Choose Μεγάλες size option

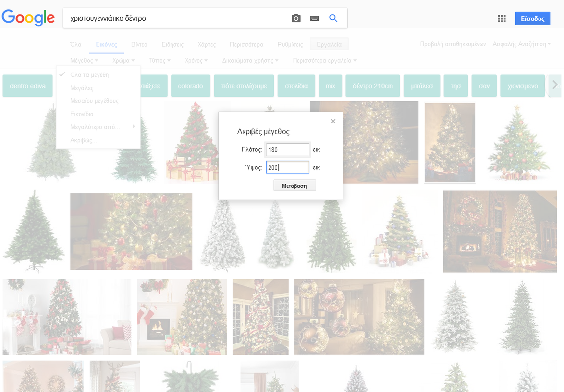[x=98, y=88]
